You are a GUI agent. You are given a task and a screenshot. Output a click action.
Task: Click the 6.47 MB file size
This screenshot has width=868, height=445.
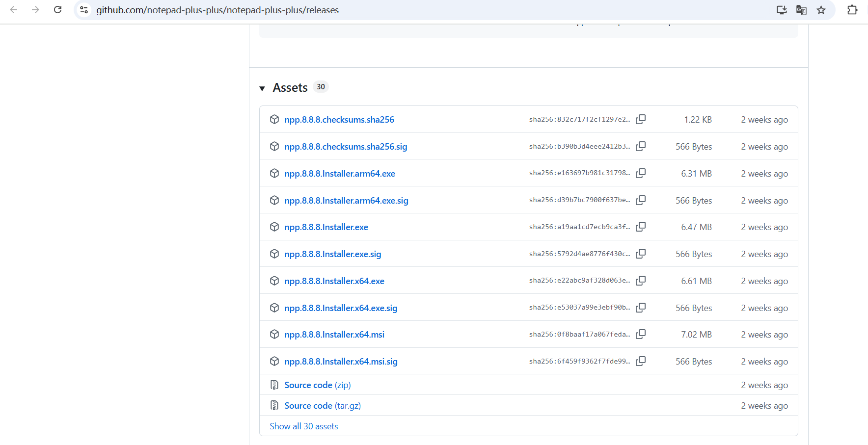696,227
